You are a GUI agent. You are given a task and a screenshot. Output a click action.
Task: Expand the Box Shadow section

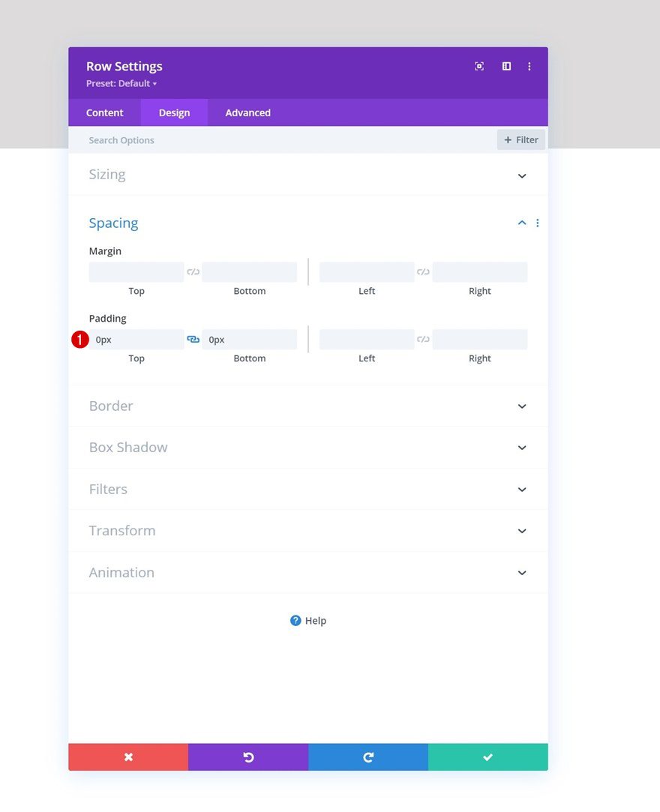522,448
